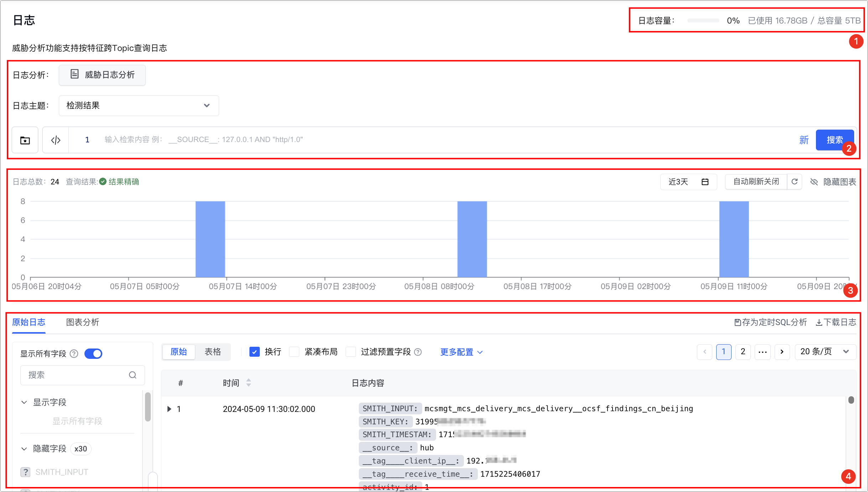Viewport: 868px width, 492px height.
Task: Click the SMITH_INPUT: field label in log
Action: coord(390,408)
